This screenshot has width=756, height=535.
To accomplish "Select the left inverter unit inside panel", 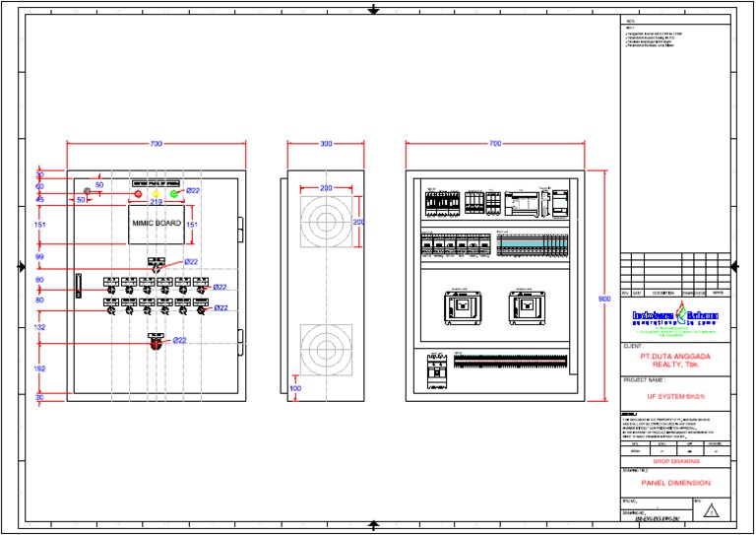I will click(x=463, y=307).
